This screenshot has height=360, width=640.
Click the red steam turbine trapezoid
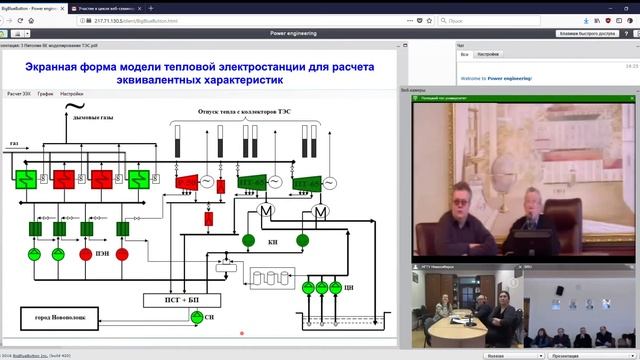[187, 182]
